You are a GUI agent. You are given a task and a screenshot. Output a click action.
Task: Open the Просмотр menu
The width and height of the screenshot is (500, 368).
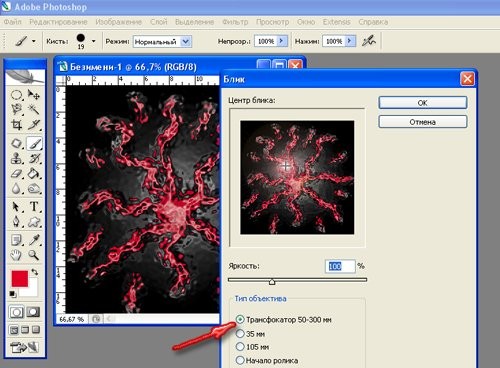click(273, 22)
